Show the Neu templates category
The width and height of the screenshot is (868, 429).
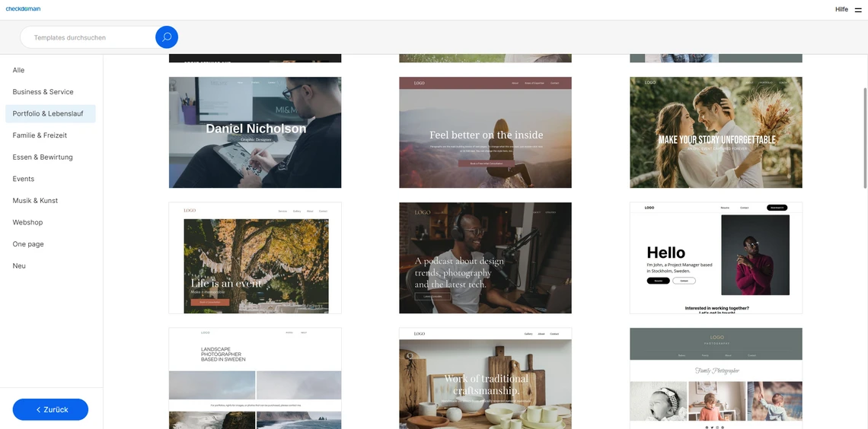coord(19,266)
